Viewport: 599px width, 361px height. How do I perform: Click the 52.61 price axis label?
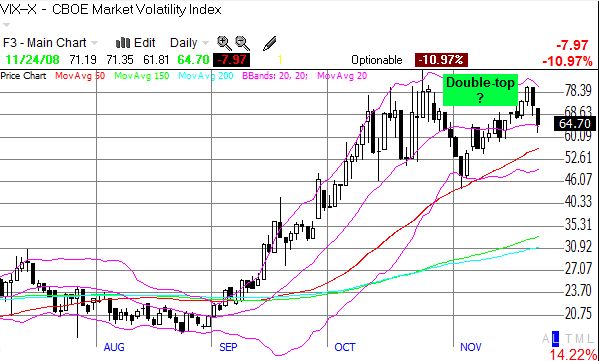click(578, 157)
